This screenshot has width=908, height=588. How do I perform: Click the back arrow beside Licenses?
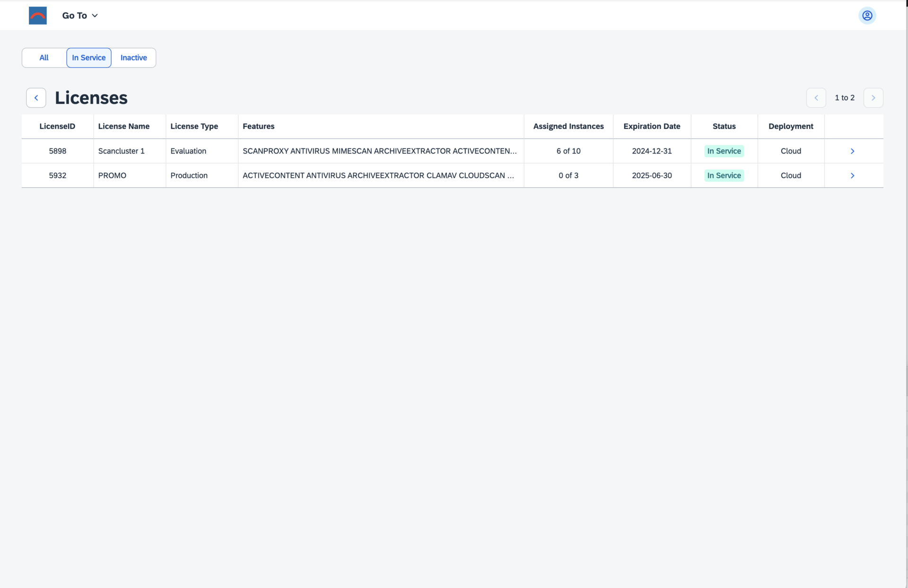[36, 98]
